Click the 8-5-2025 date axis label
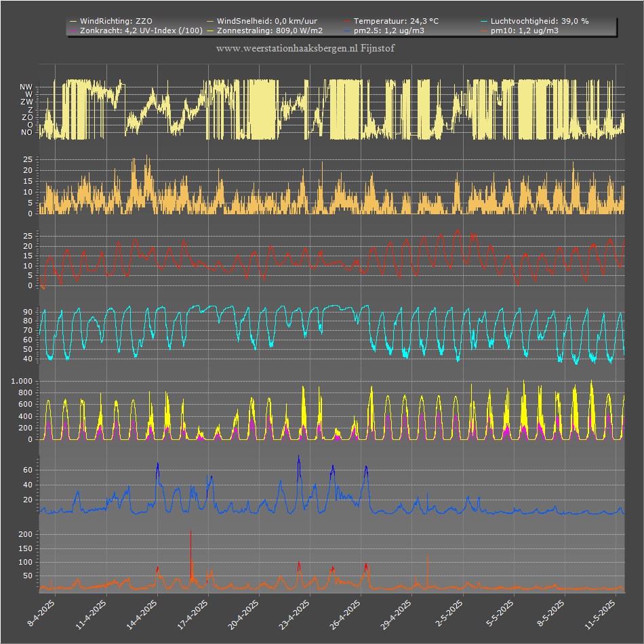Image resolution: width=644 pixels, height=644 pixels. [x=551, y=613]
